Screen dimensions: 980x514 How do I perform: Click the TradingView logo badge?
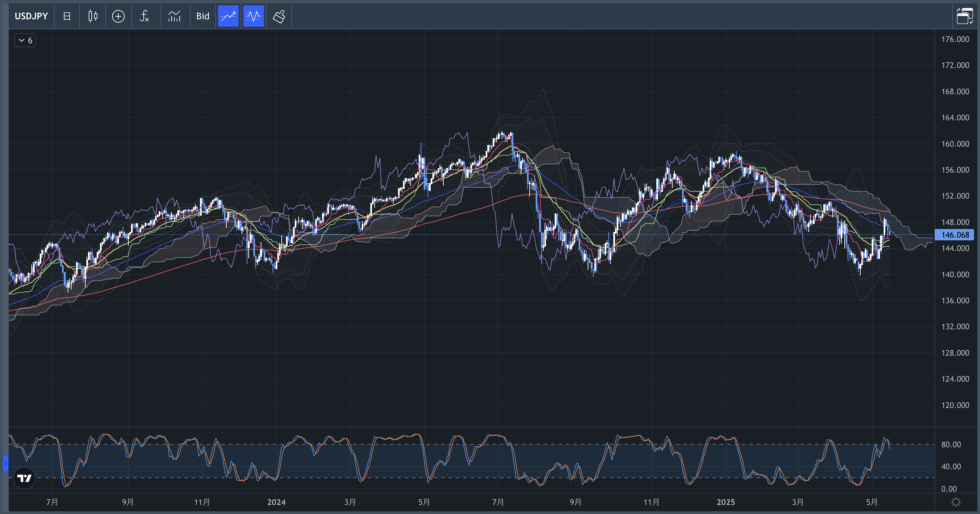pyautogui.click(x=24, y=478)
